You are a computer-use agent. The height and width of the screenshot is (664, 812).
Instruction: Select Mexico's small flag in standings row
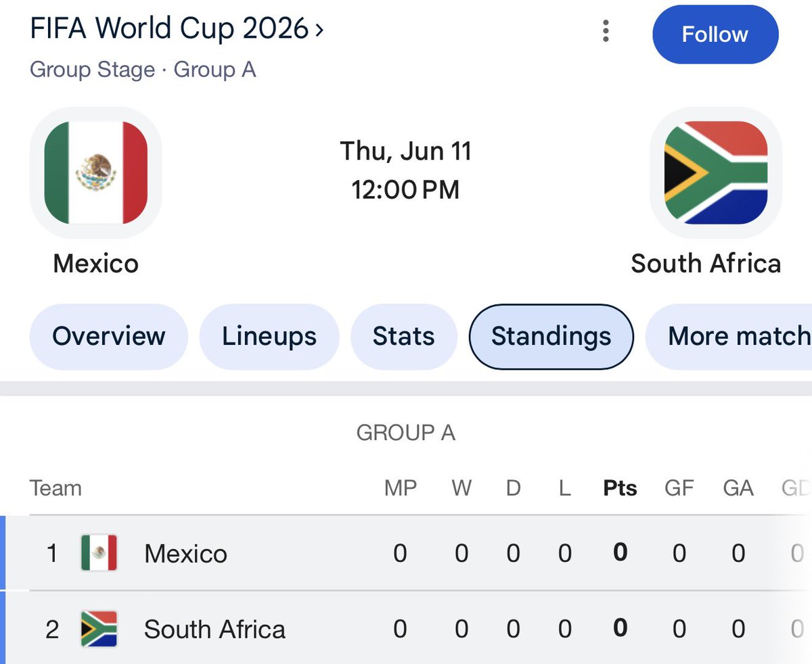[99, 553]
